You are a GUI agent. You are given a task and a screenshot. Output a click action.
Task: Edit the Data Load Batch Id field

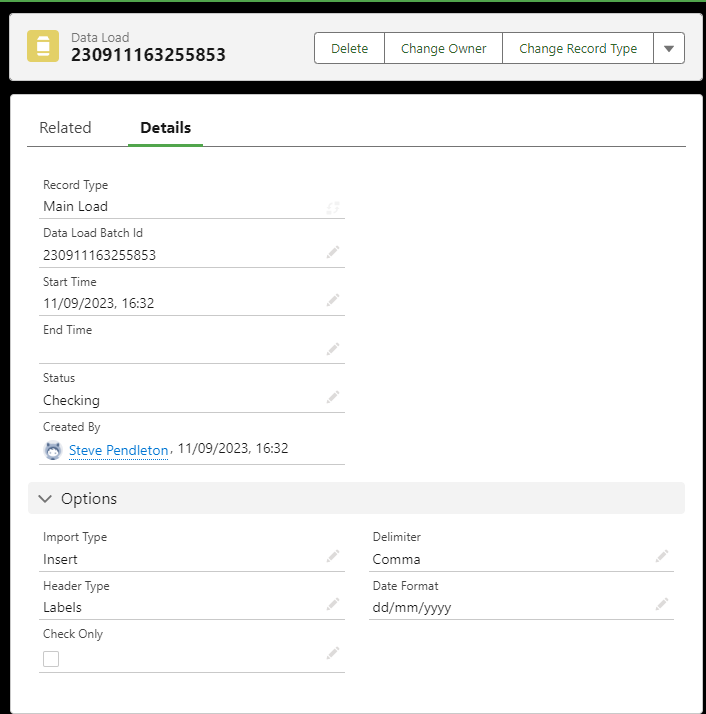pyautogui.click(x=333, y=252)
